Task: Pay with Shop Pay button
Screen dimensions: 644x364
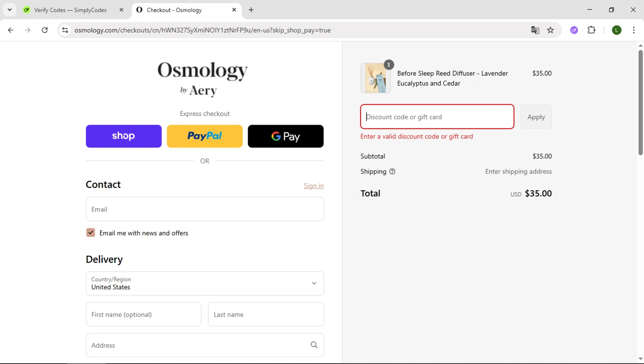Action: pyautogui.click(x=124, y=136)
